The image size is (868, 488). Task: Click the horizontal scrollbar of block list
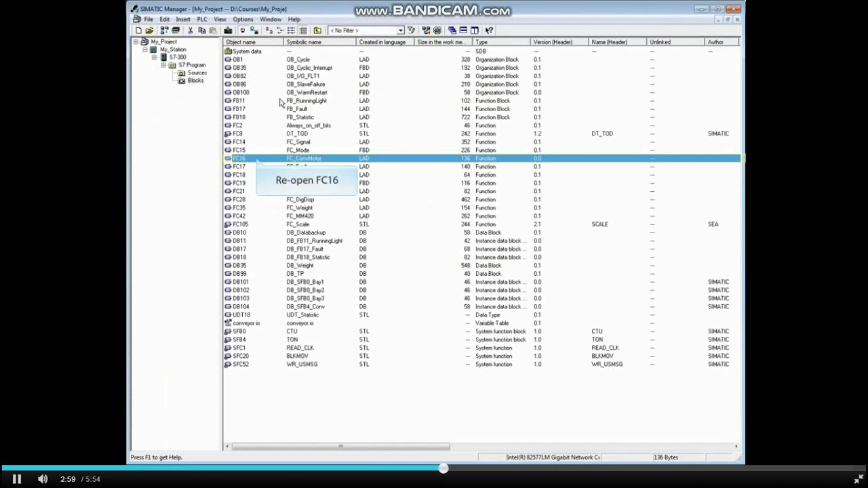340,446
